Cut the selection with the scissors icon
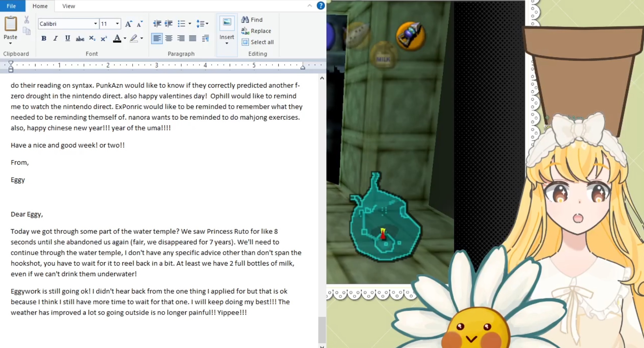This screenshot has width=644, height=348. point(27,20)
